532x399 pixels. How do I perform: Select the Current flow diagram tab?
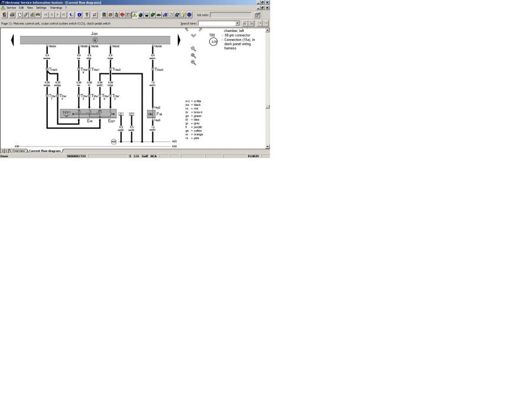coord(45,151)
